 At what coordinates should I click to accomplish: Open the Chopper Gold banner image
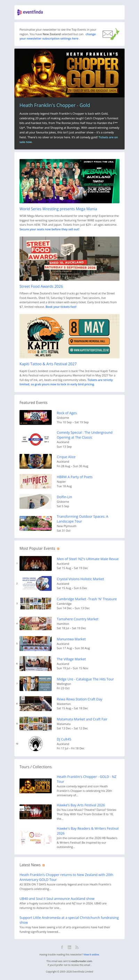pyautogui.click(x=69, y=73)
